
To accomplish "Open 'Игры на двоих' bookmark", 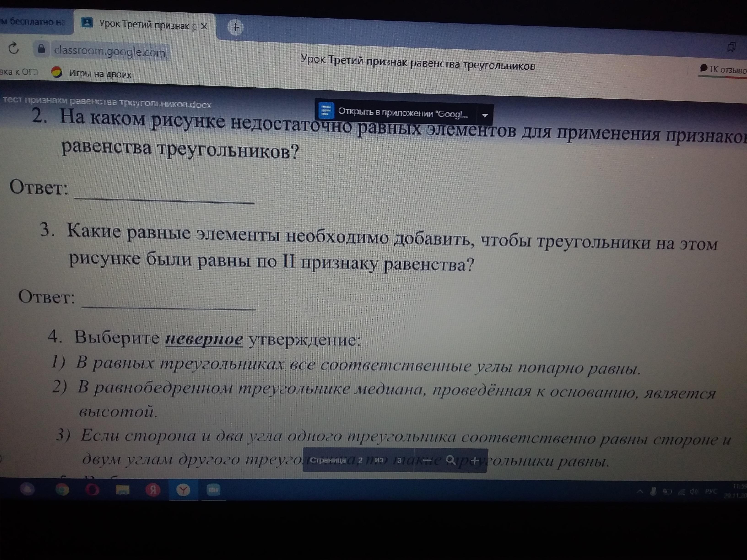I will pyautogui.click(x=100, y=74).
